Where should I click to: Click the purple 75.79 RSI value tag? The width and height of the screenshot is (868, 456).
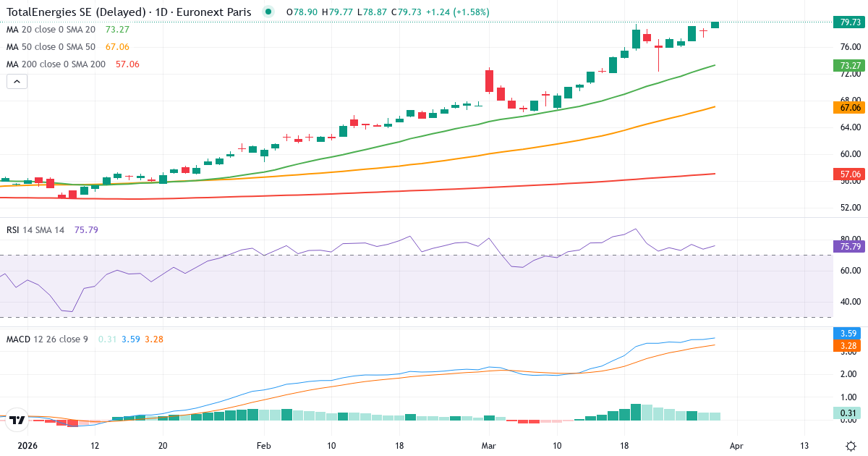click(849, 246)
